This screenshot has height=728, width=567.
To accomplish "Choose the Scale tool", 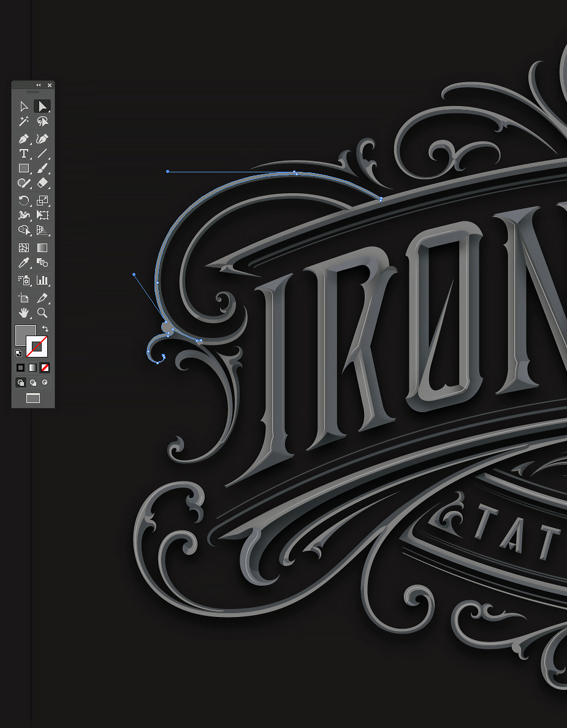I will click(42, 201).
